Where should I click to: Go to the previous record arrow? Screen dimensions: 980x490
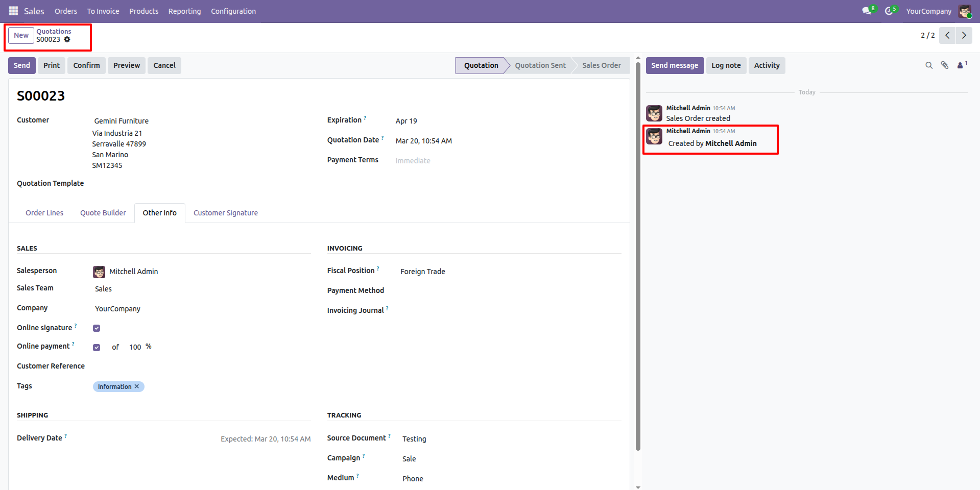(947, 35)
